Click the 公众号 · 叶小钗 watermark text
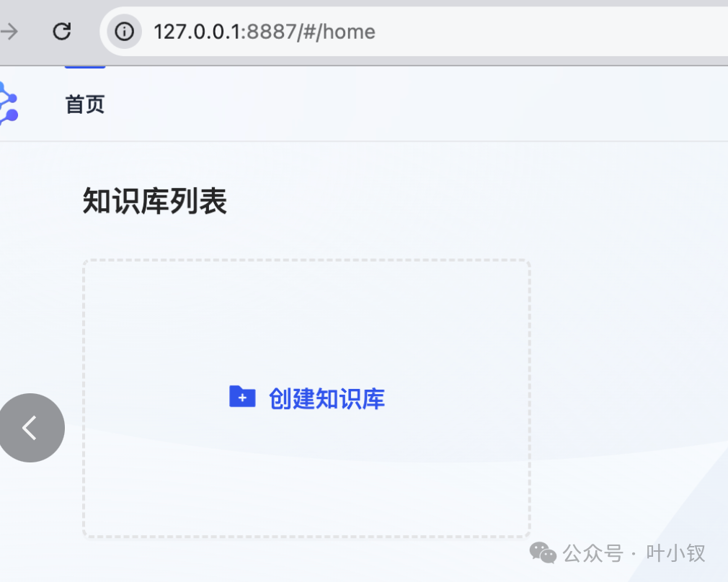This screenshot has height=582, width=728. 634,553
